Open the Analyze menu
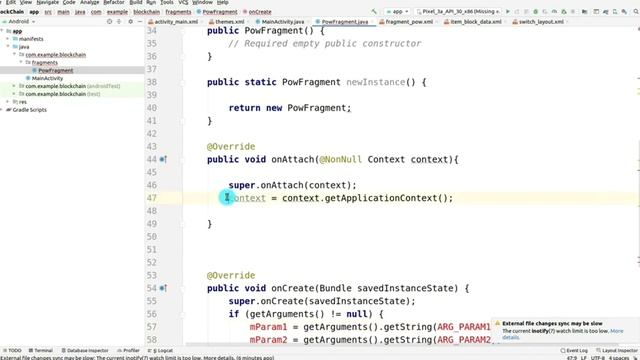 [89, 2]
